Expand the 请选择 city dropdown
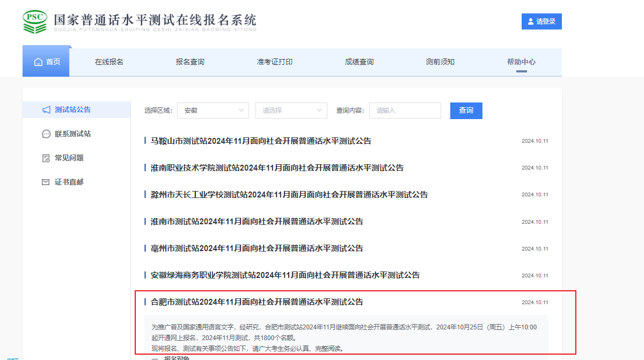Image resolution: width=644 pixels, height=360 pixels. tap(291, 111)
